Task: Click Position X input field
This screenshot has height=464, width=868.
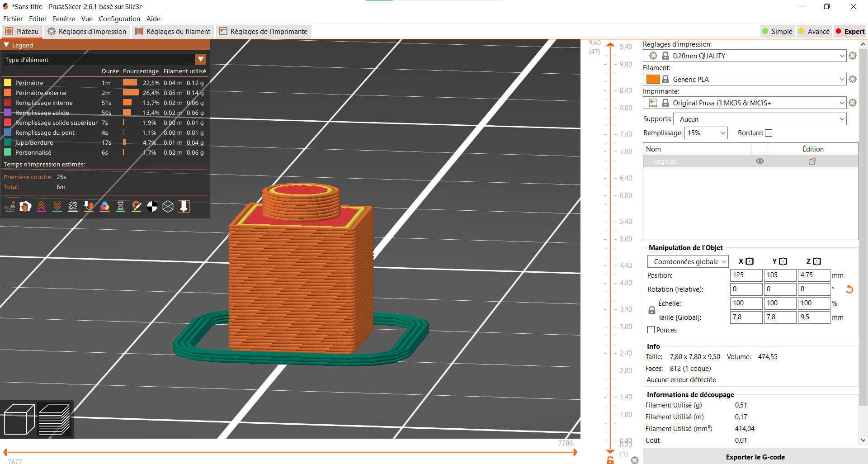Action: 746,275
